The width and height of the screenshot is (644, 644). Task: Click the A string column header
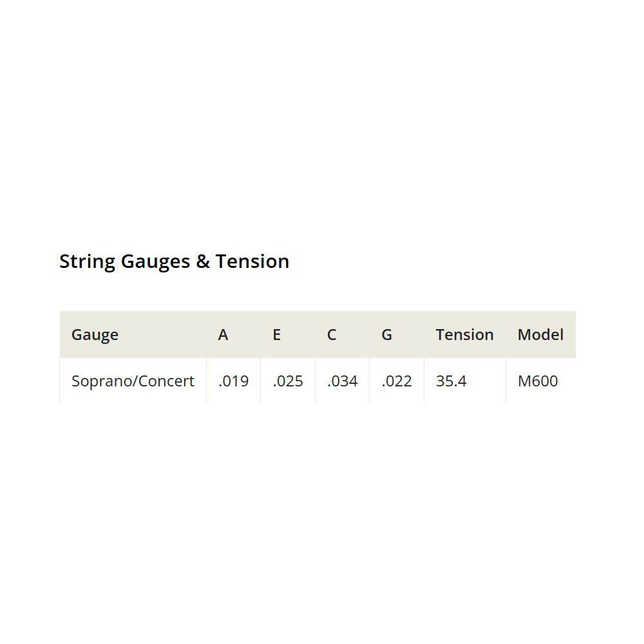223,335
